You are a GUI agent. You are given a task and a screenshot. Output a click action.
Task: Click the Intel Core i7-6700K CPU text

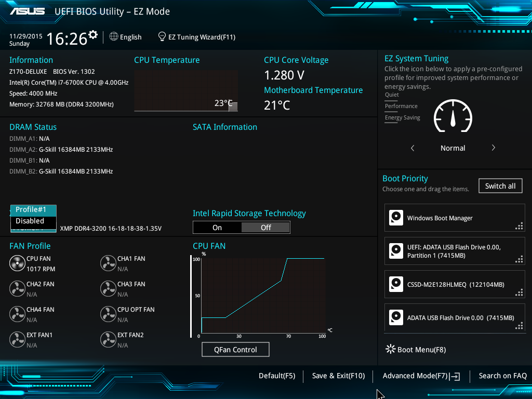(x=69, y=83)
